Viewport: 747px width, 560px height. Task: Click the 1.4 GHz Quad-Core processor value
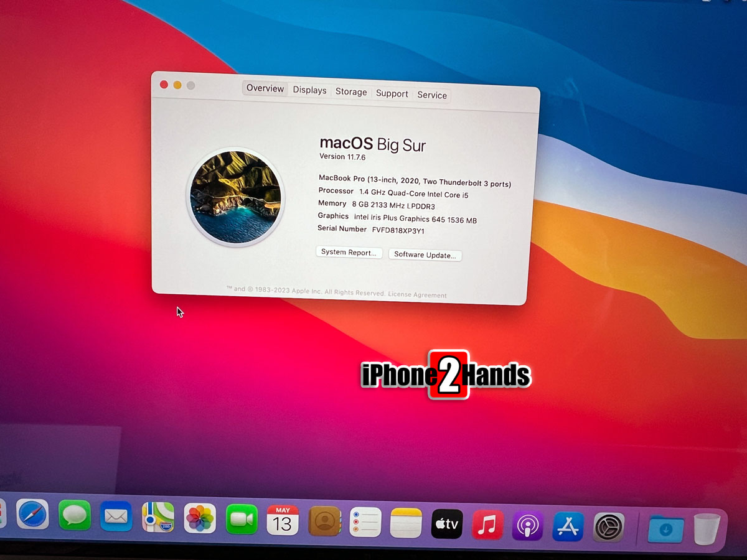pos(413,194)
